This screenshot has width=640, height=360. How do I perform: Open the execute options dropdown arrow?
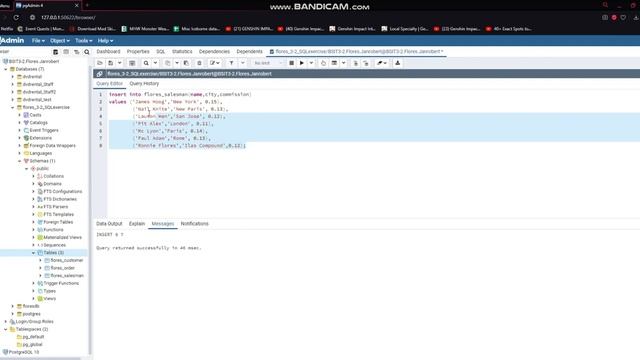pos(311,63)
